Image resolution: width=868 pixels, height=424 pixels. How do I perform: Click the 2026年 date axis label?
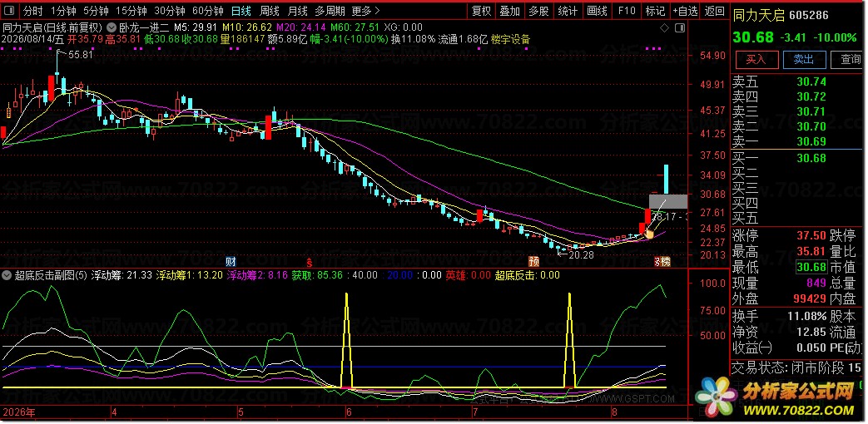pyautogui.click(x=19, y=412)
